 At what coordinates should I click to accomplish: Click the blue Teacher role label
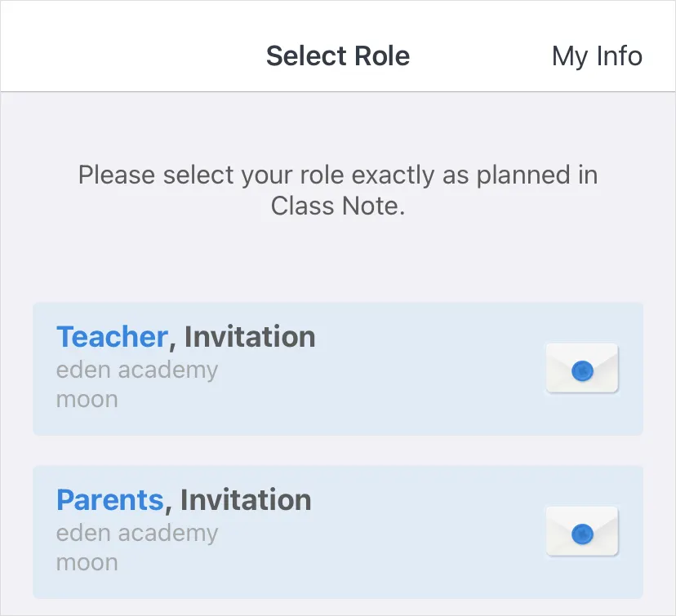[x=112, y=336]
